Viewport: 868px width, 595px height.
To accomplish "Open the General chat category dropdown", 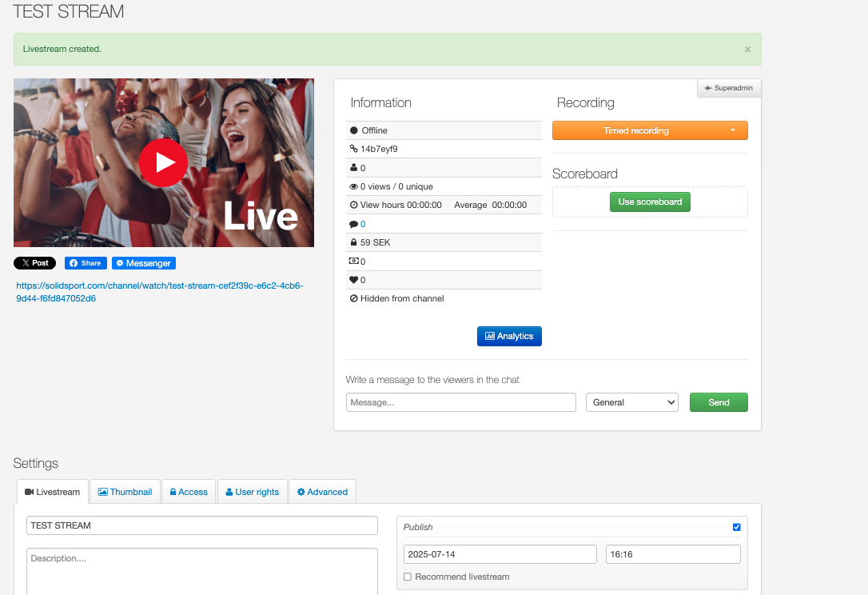I will [x=631, y=402].
